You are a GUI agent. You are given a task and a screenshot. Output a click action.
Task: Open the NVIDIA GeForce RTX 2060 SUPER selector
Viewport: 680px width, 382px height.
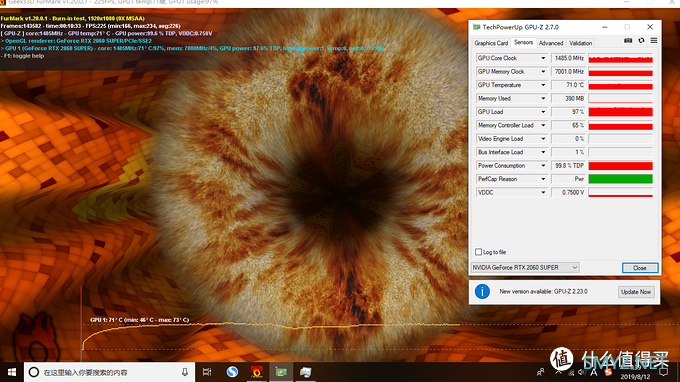pyautogui.click(x=525, y=268)
